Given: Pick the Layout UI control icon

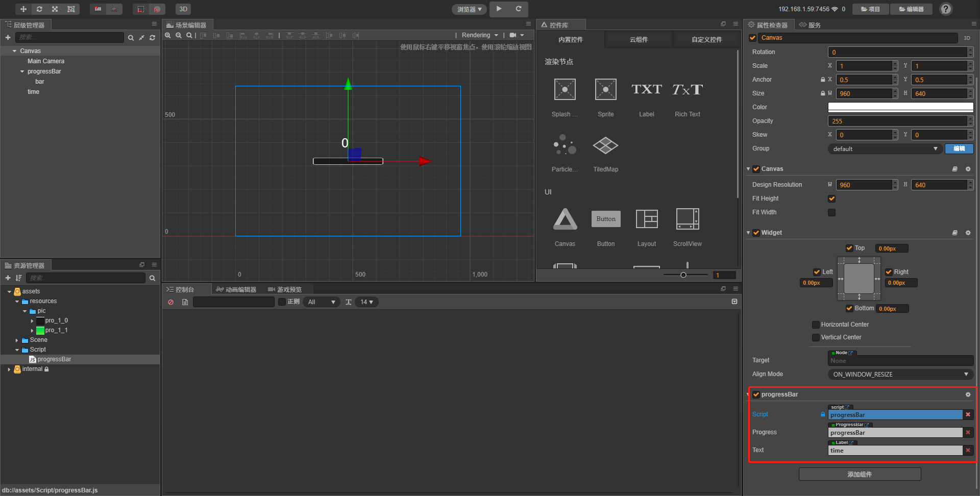Looking at the screenshot, I should point(647,219).
